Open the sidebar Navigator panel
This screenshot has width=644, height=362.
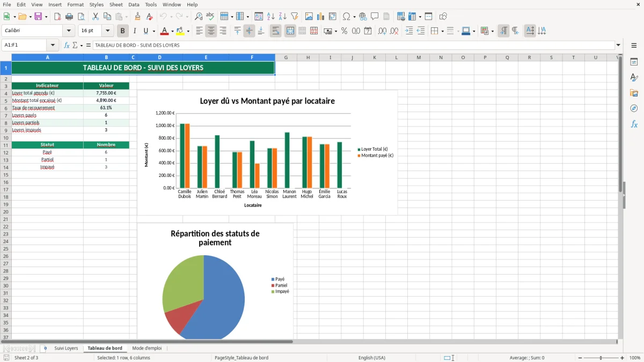coord(634,108)
